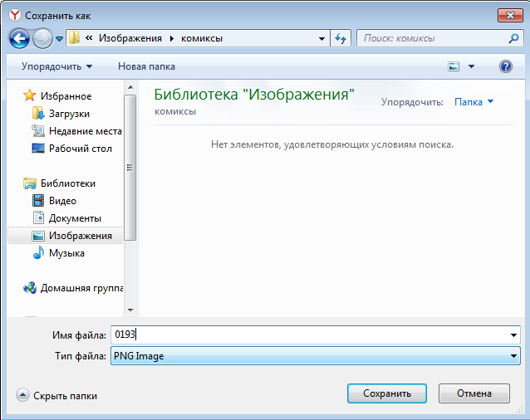Click the Недавние места icon
Screen dimensions: 530x420
point(38,131)
